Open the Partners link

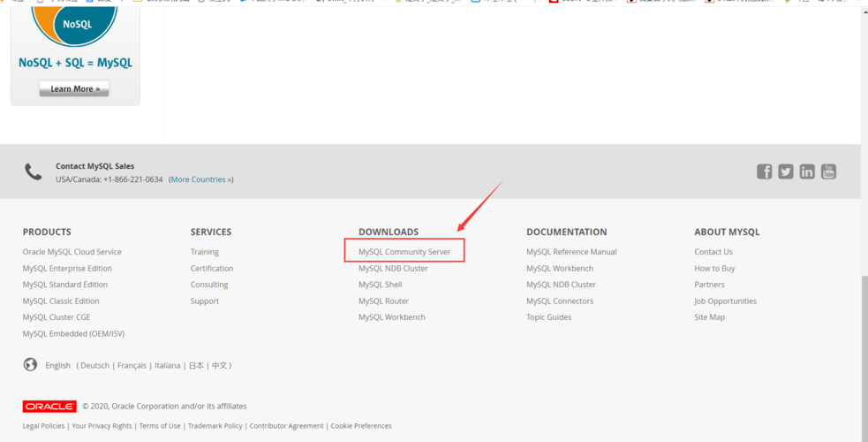pyautogui.click(x=709, y=285)
